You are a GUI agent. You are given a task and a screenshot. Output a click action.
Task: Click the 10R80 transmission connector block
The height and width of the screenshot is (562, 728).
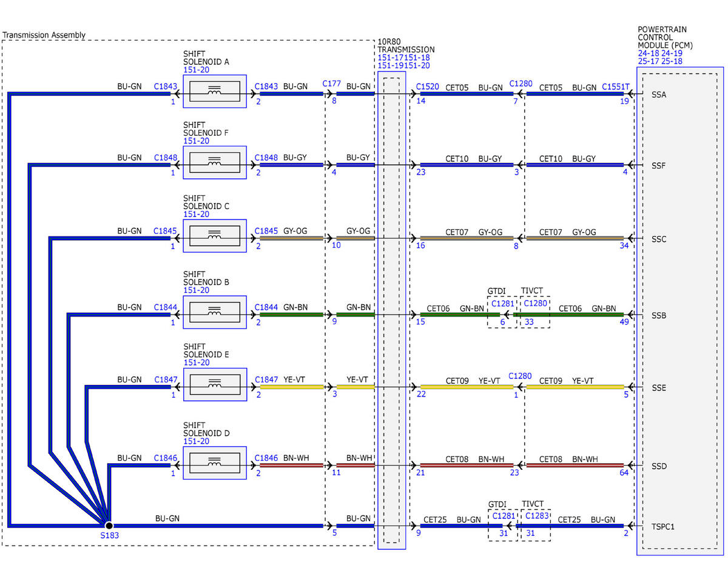[392, 310]
